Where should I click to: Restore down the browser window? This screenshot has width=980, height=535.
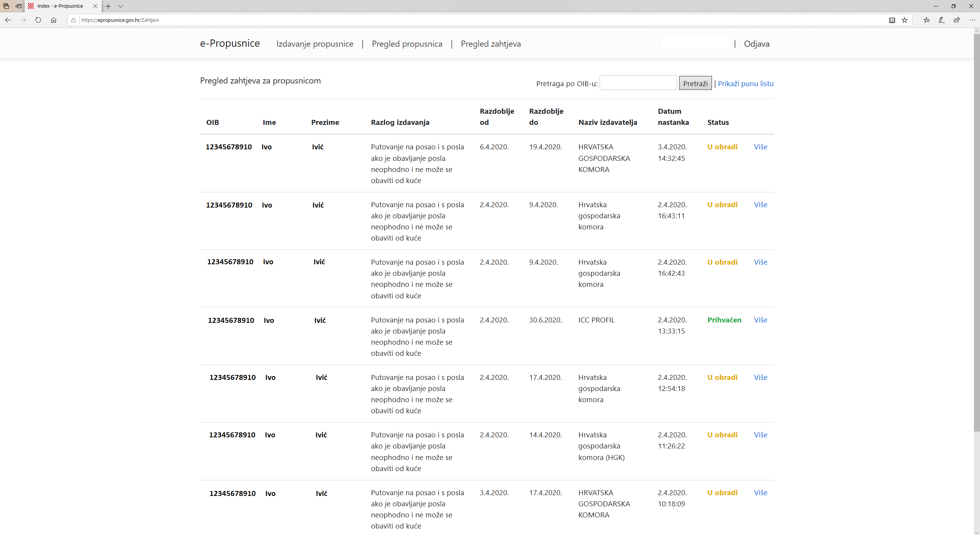954,6
